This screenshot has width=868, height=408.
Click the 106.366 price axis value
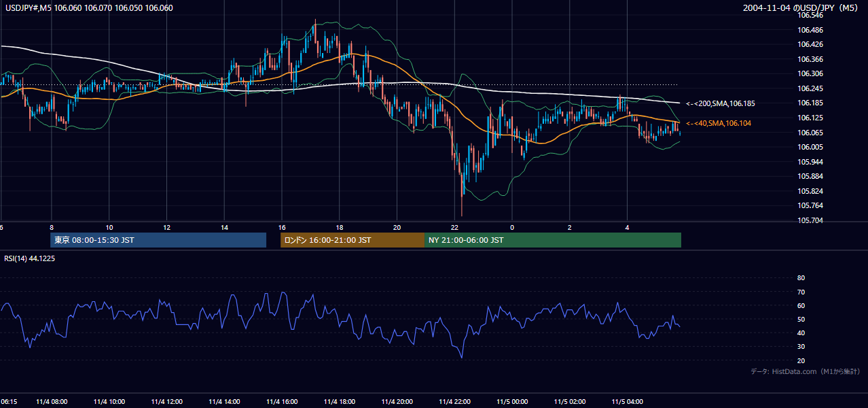[x=811, y=59]
